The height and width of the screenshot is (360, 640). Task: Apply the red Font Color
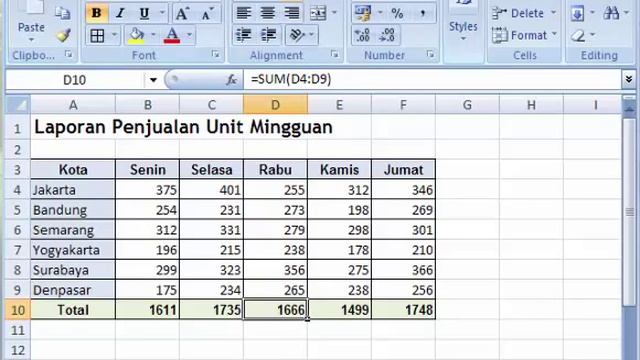tap(172, 36)
